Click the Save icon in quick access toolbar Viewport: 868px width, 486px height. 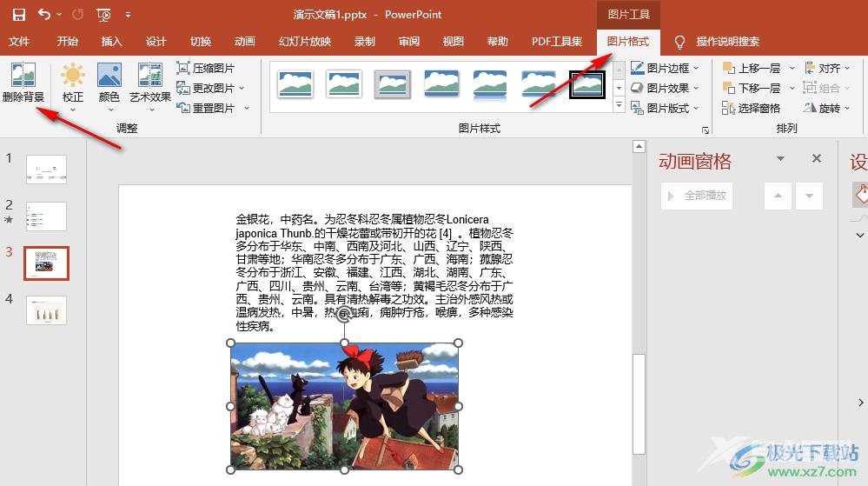[19, 15]
